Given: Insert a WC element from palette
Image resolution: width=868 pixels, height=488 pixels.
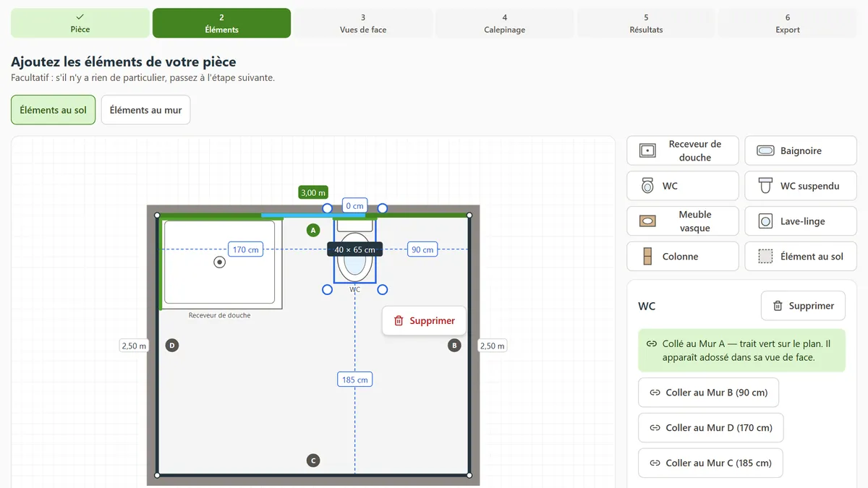Looking at the screenshot, I should 683,186.
